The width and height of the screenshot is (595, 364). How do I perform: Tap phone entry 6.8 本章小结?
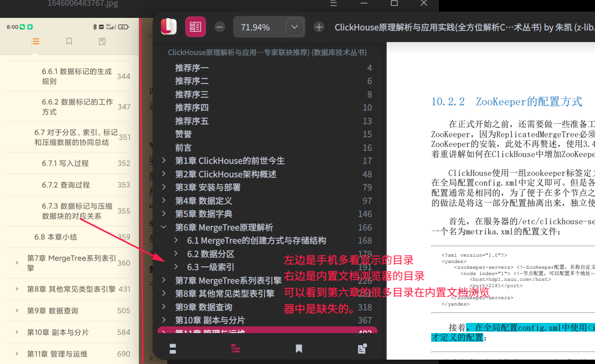pyautogui.click(x=56, y=237)
